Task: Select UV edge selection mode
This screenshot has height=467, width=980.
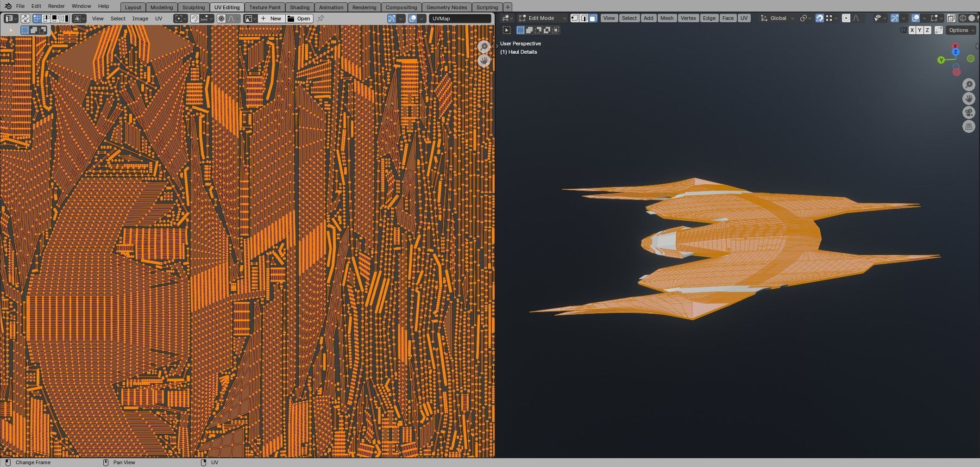Action: point(46,19)
